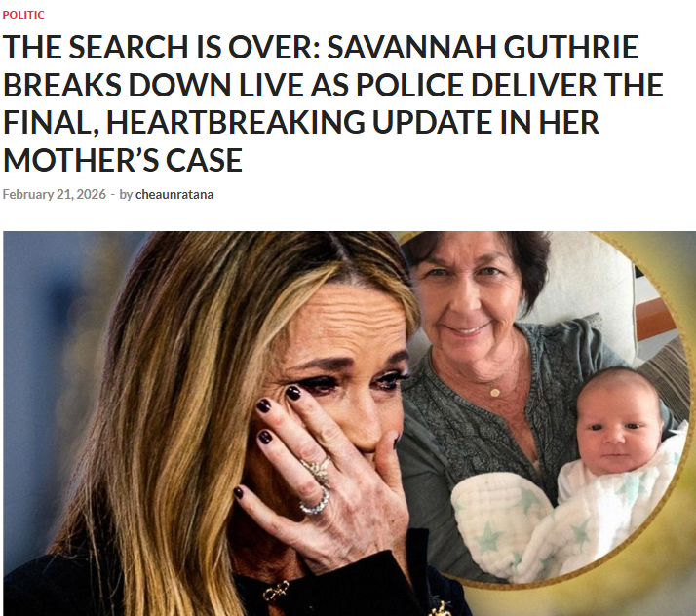The width and height of the screenshot is (696, 616).
Task: Click 'MOTHER'S CASE' on headline's last line
Action: [123, 160]
